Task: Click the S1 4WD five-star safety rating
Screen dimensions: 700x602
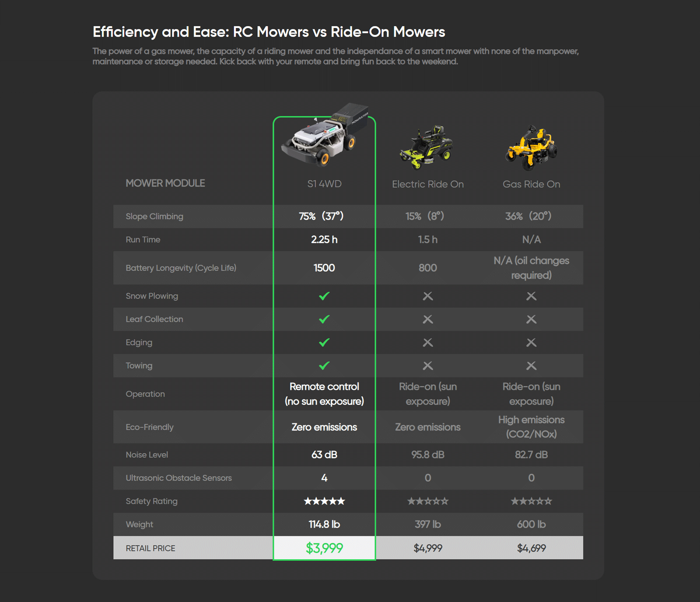Action: (324, 501)
